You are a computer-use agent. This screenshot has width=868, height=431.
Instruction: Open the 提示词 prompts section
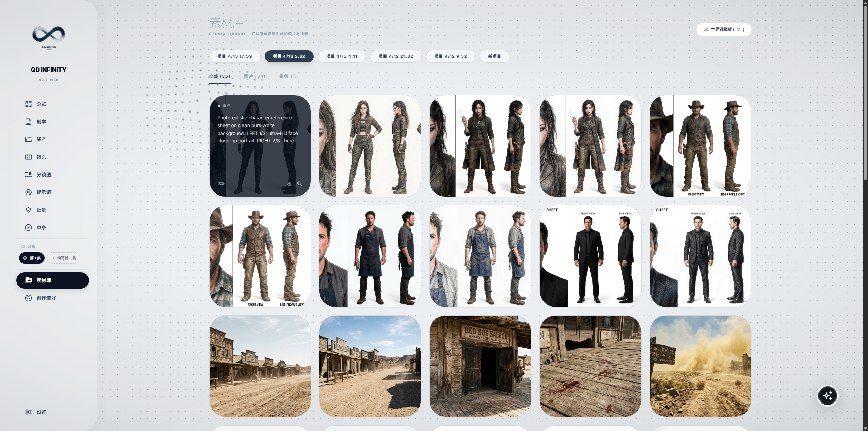(x=43, y=192)
